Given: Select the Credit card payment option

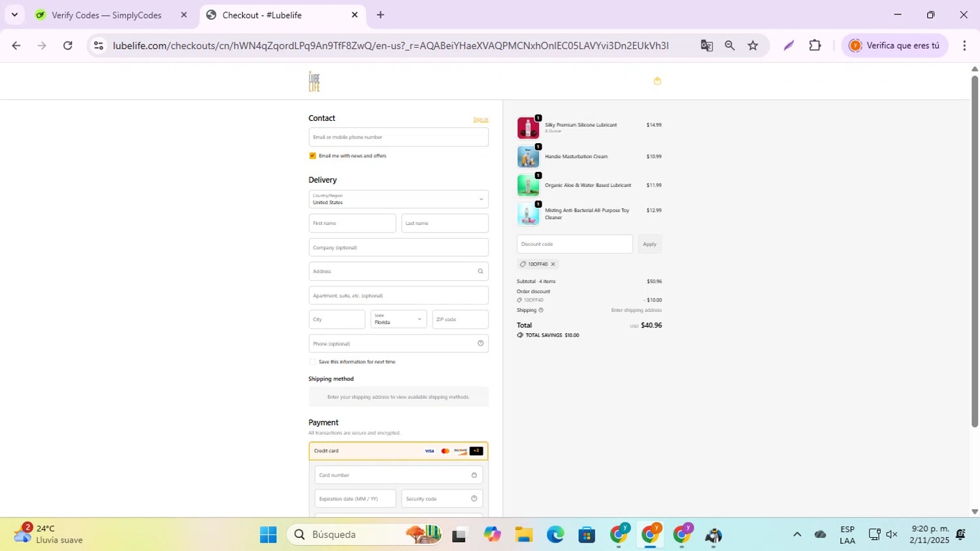Looking at the screenshot, I should click(399, 451).
